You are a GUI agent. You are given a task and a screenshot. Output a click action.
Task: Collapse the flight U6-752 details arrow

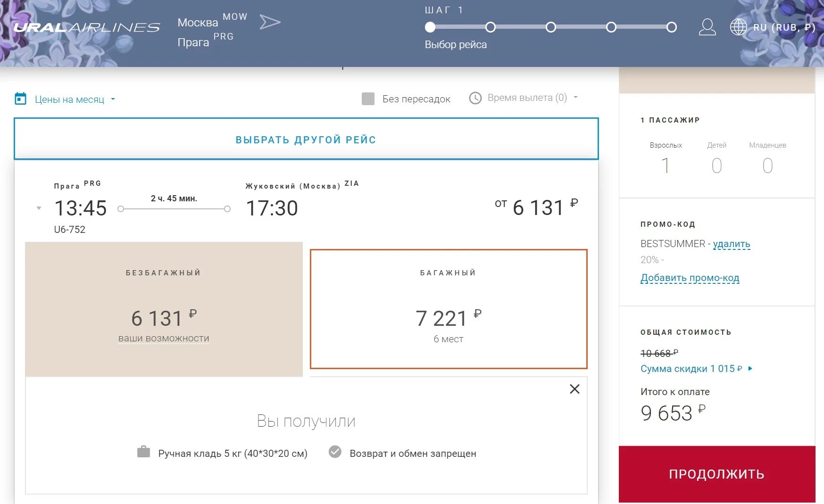39,208
